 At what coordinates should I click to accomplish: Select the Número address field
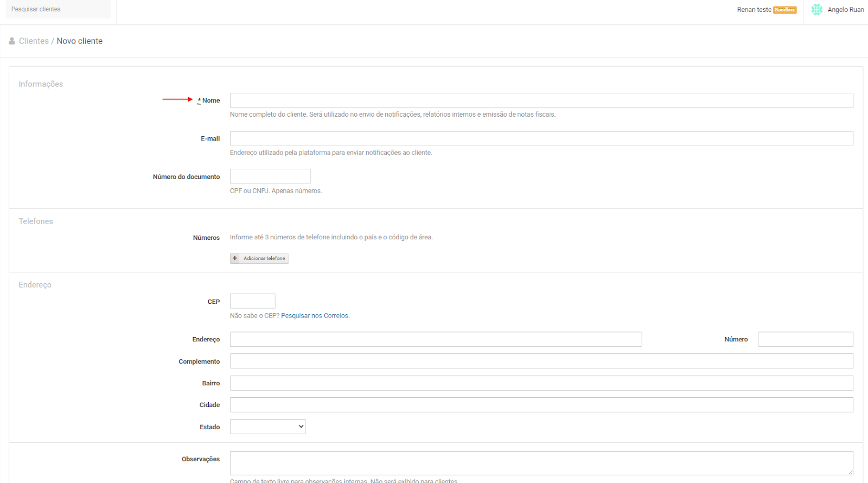[x=805, y=339]
